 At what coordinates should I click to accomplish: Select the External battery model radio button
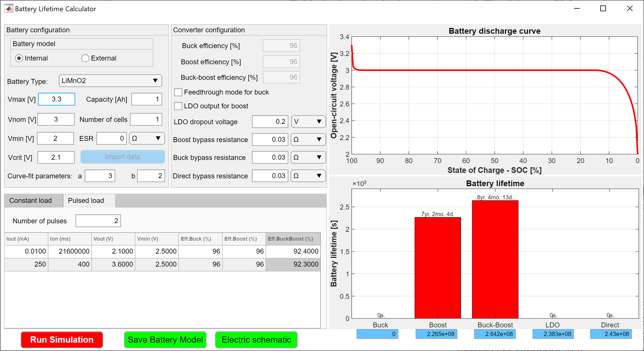85,58
